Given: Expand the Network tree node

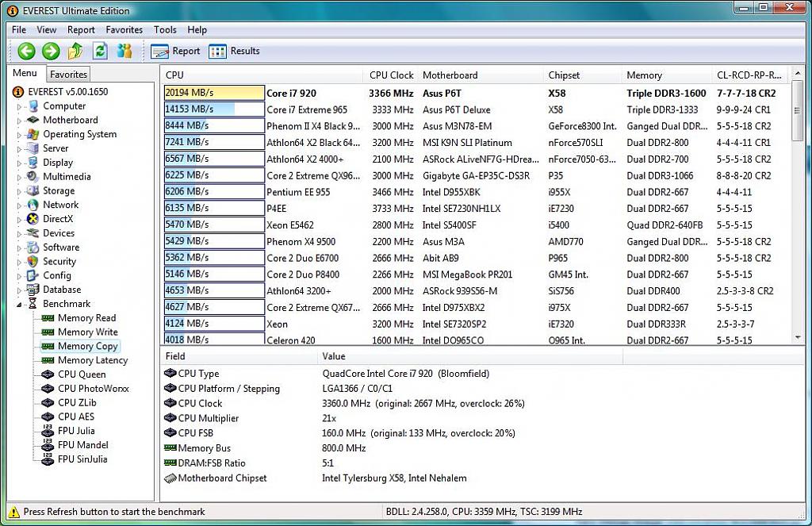Looking at the screenshot, I should tap(19, 205).
